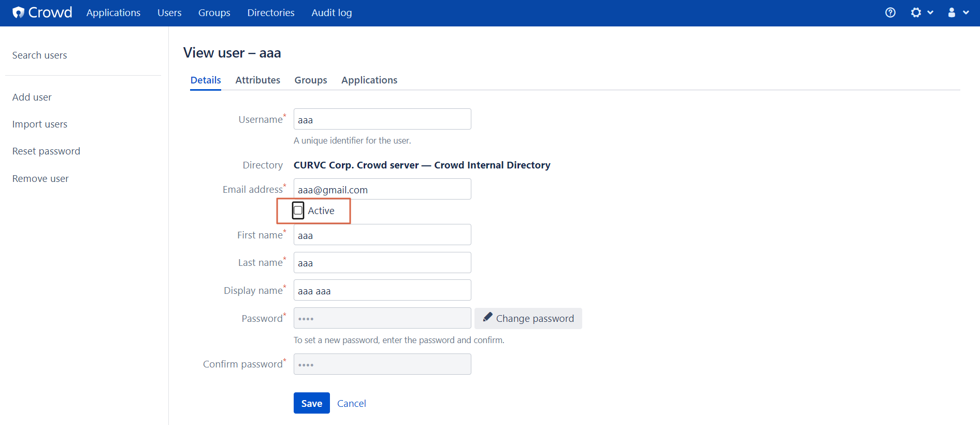Open the Groups menu in top bar
The height and width of the screenshot is (425, 980).
[x=214, y=12]
